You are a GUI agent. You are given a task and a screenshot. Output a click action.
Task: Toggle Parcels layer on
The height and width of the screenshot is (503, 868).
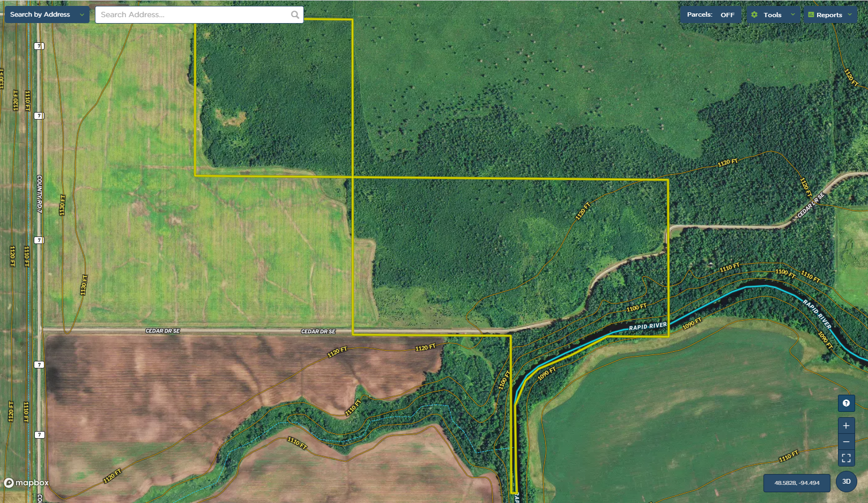727,15
